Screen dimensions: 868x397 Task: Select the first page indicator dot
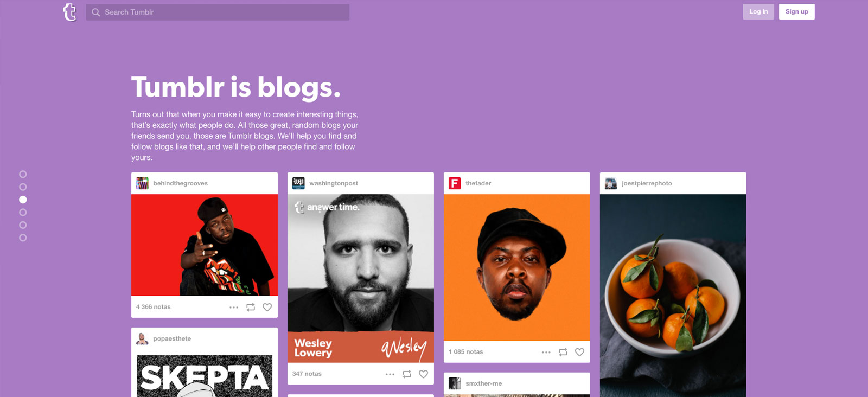point(23,174)
